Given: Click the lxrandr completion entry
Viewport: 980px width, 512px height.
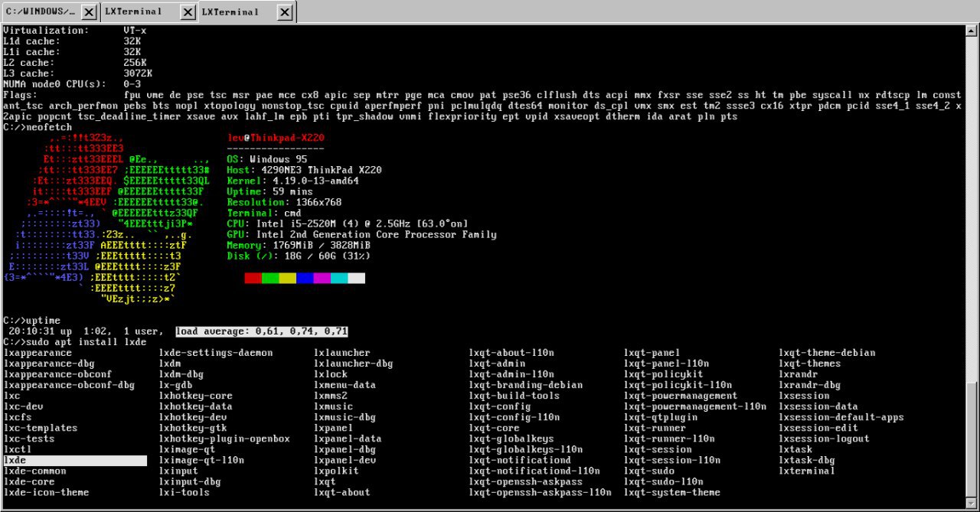Looking at the screenshot, I should coord(799,374).
